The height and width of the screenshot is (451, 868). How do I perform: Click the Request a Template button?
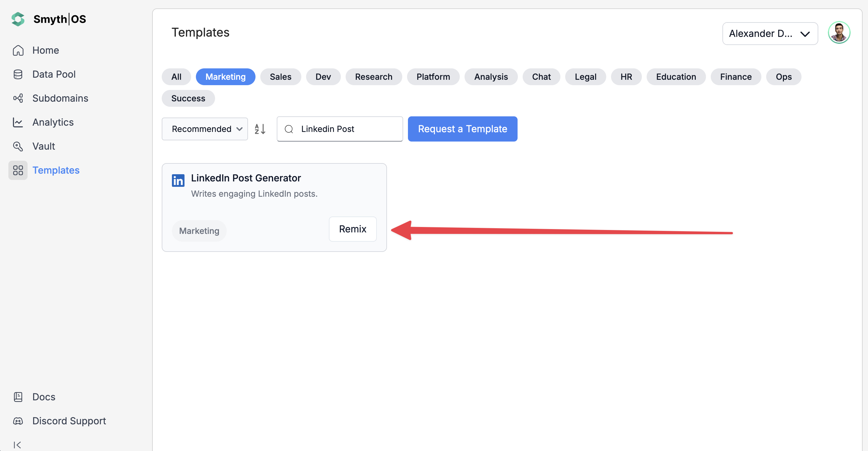[462, 129]
